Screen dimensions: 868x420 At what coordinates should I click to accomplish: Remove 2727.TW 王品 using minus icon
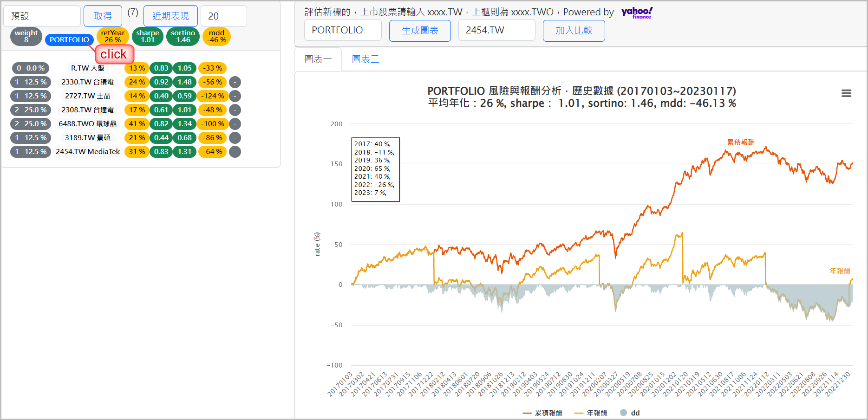[x=235, y=96]
